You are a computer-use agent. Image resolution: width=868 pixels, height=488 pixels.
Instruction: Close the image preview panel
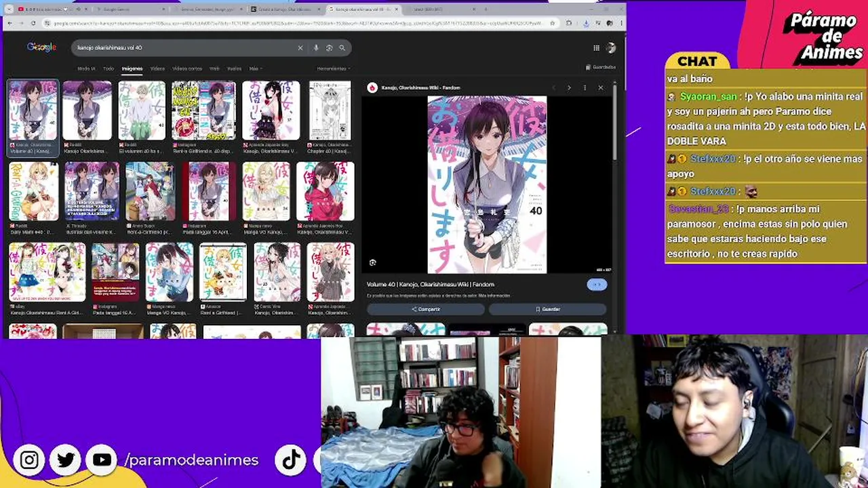coord(600,87)
